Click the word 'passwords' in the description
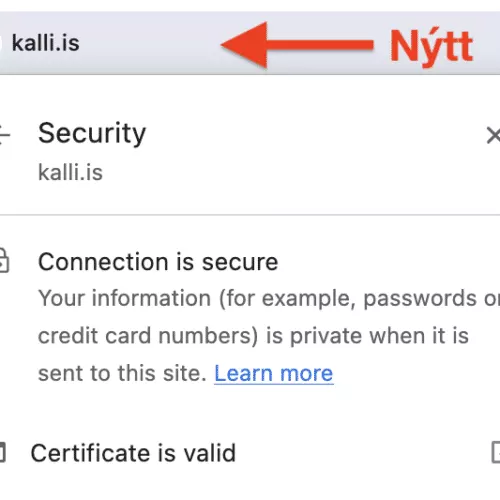The width and height of the screenshot is (500, 500). click(420, 299)
